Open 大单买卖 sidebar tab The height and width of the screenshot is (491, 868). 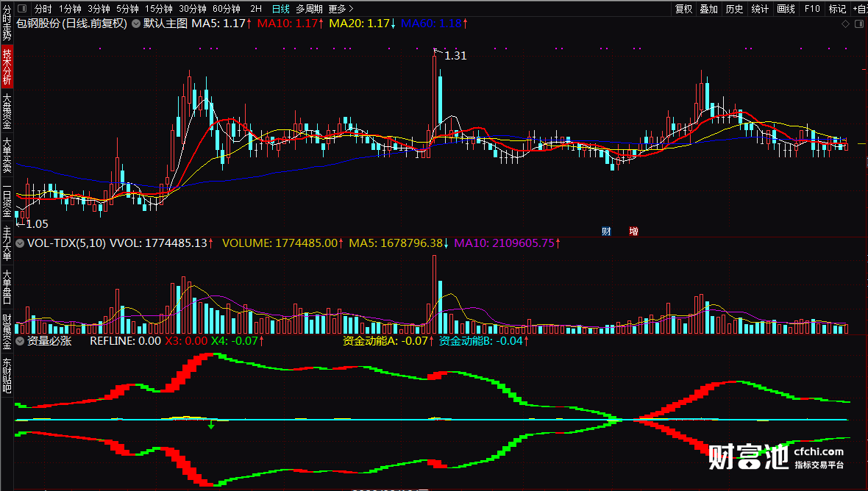click(x=7, y=155)
